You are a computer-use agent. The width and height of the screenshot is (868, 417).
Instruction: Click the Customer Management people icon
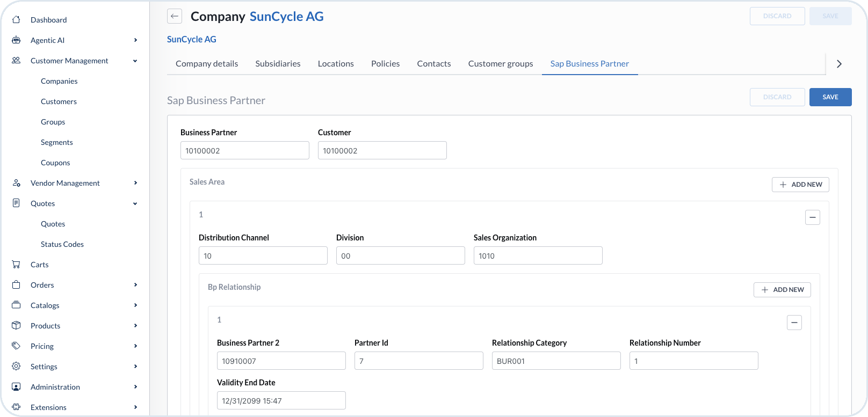[16, 61]
